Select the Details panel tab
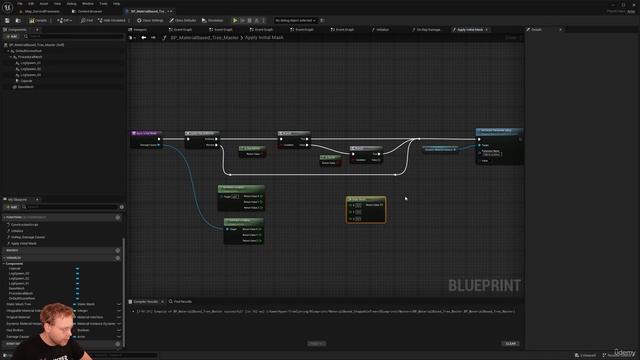Viewport: 640px width, 360px height. 534,30
